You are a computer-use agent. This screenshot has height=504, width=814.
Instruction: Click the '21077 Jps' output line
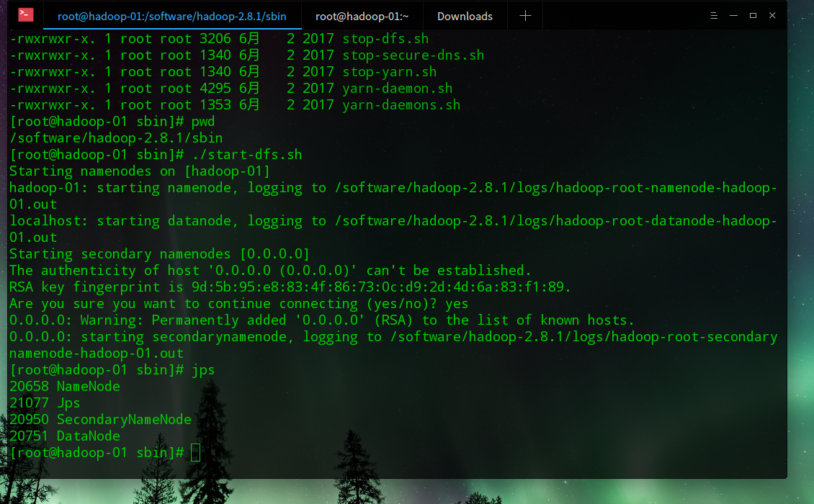click(45, 403)
